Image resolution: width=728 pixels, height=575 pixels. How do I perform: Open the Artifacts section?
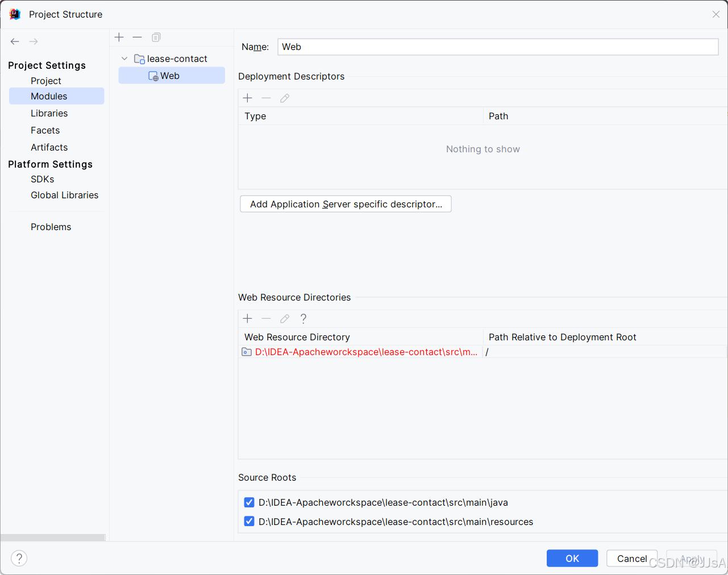pyautogui.click(x=49, y=147)
